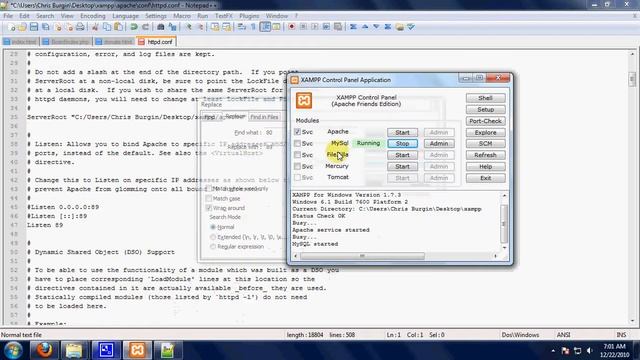
Task: Toggle indent guide toolbar icon
Action: click(x=265, y=27)
